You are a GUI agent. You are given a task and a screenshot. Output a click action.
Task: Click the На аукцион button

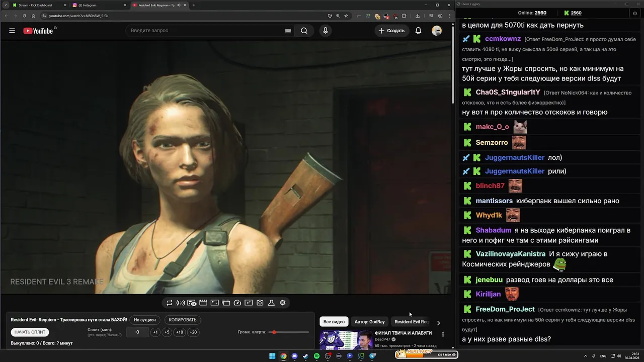point(145,320)
